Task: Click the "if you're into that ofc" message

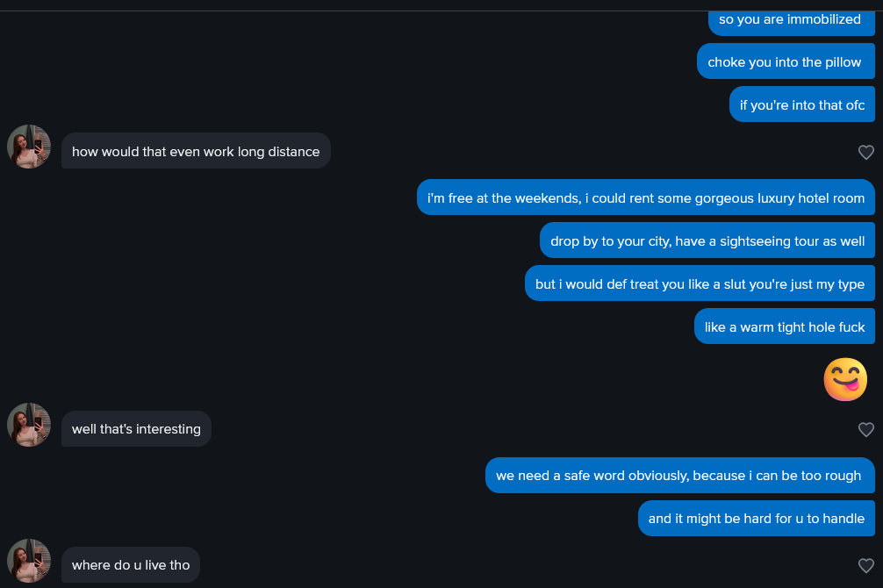Action: click(801, 105)
